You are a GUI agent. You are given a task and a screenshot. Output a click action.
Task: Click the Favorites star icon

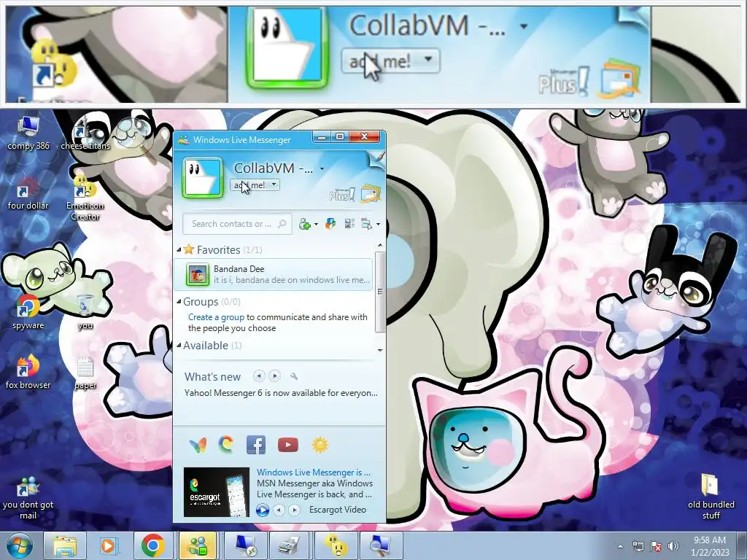pyautogui.click(x=189, y=249)
